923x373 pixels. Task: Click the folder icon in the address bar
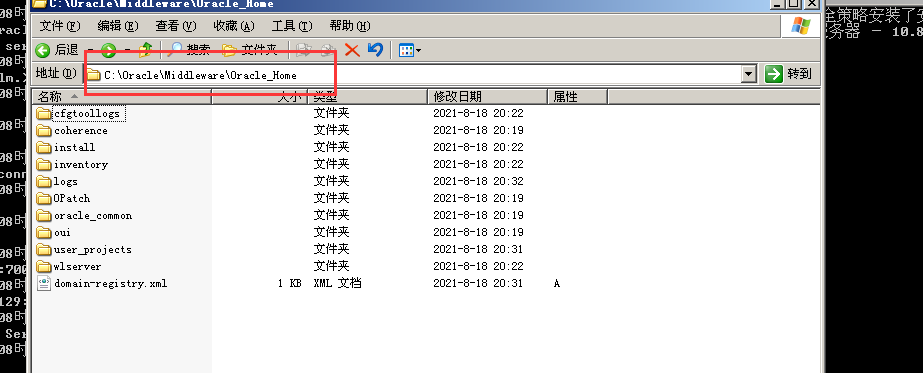(x=93, y=75)
